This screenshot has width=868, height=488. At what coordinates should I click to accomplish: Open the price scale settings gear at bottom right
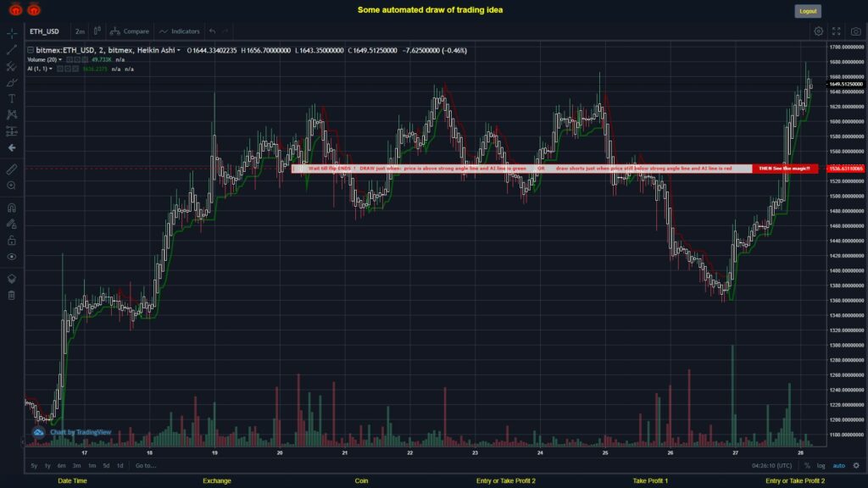856,466
